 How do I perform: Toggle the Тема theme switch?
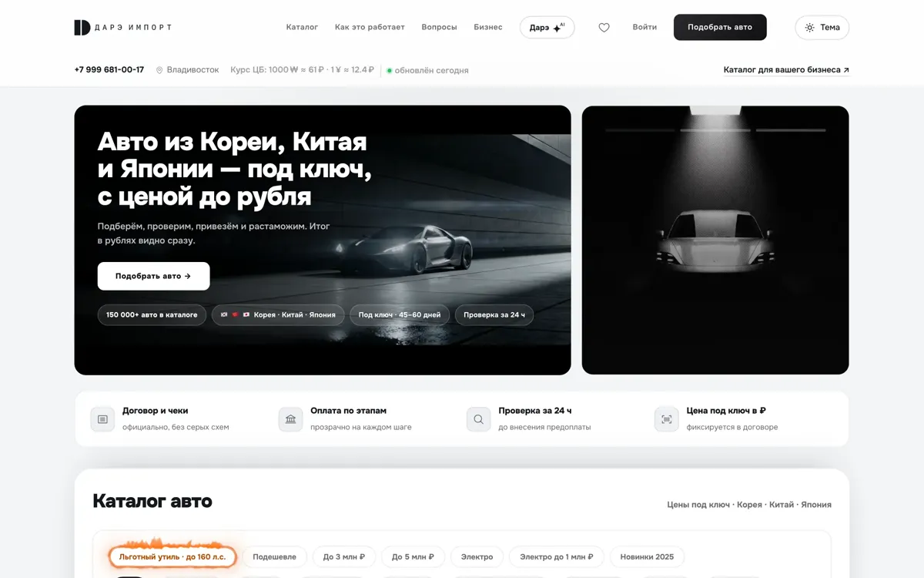tap(822, 27)
